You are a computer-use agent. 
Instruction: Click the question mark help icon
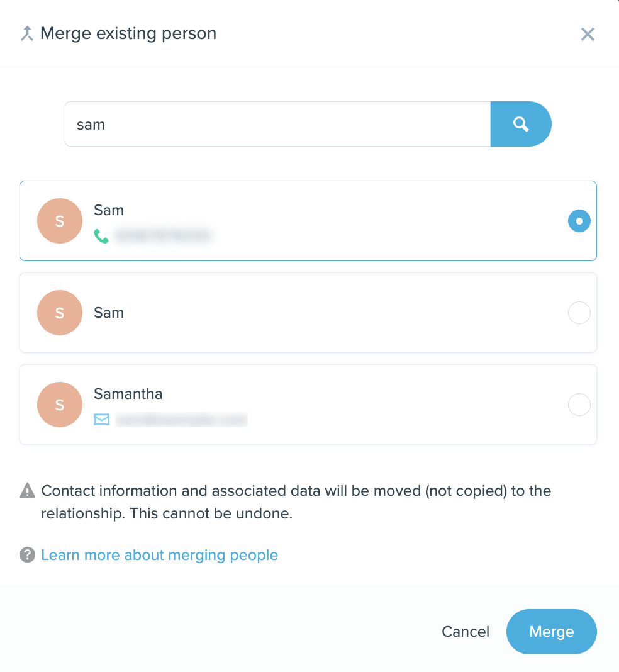27,554
